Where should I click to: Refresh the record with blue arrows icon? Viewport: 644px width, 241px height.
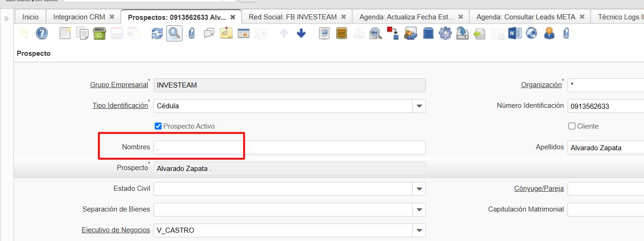pyautogui.click(x=157, y=33)
